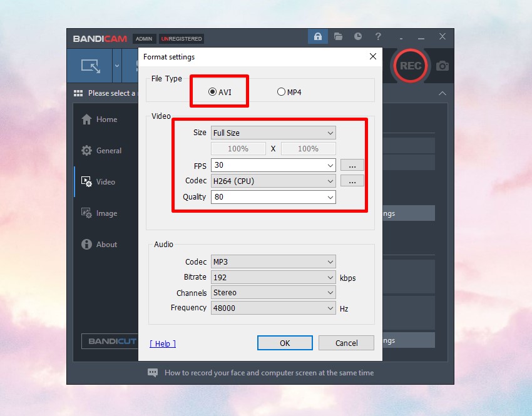Viewport: 532px width, 416px height.
Task: Click the UNREGISTERED label
Action: pos(182,39)
